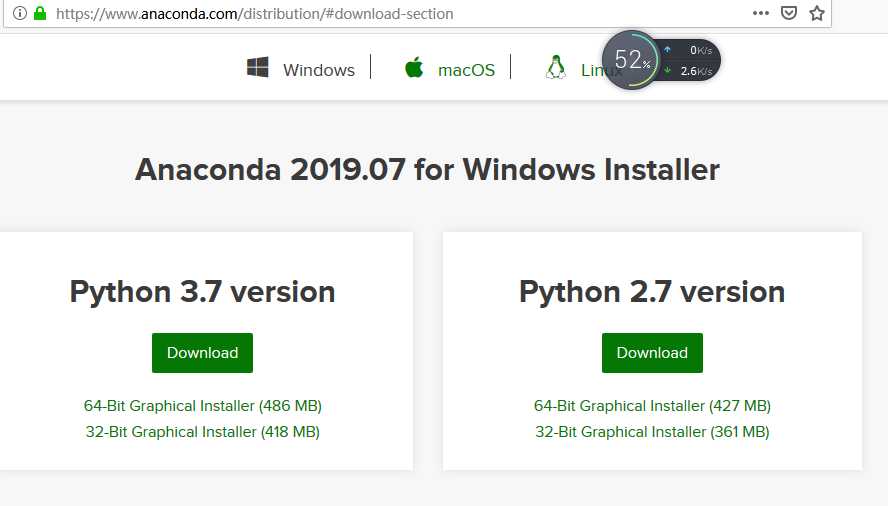Image resolution: width=888 pixels, height=506 pixels.
Task: Click the Apple logo icon
Action: (x=414, y=68)
